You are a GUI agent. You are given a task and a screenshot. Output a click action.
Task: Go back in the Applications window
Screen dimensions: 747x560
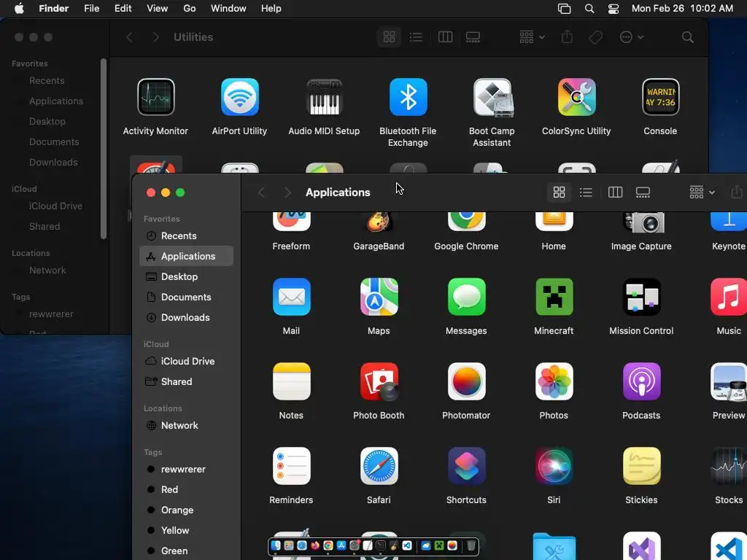click(261, 192)
